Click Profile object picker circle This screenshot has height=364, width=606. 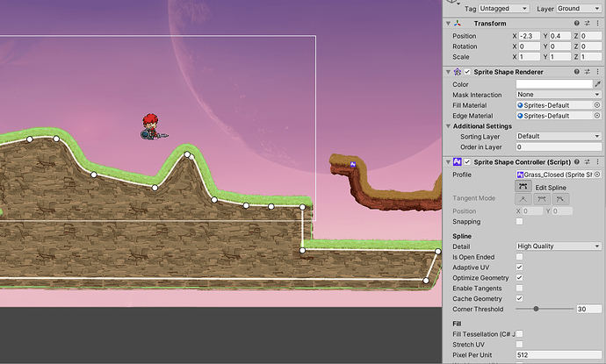click(x=597, y=175)
